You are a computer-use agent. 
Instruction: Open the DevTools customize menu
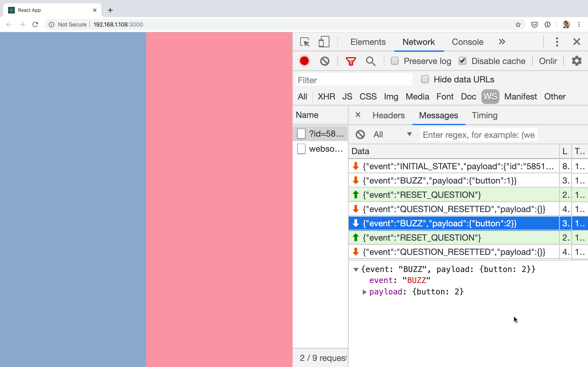coord(557,42)
